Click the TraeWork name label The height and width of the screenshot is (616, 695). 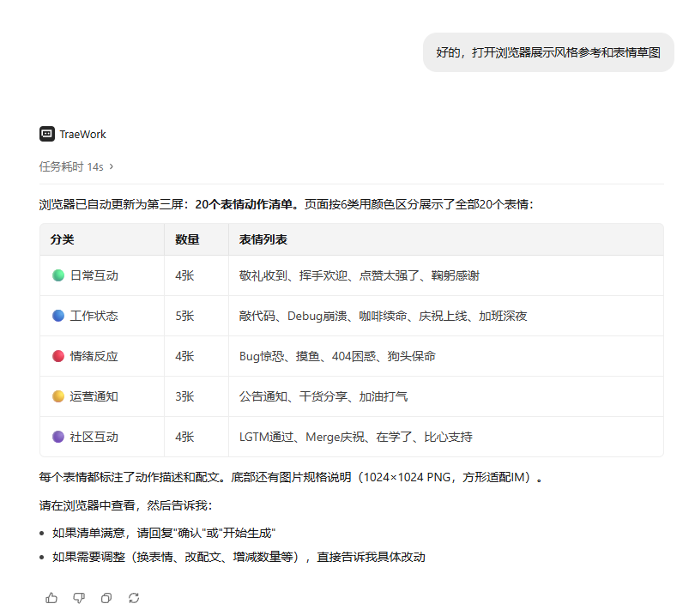[83, 135]
